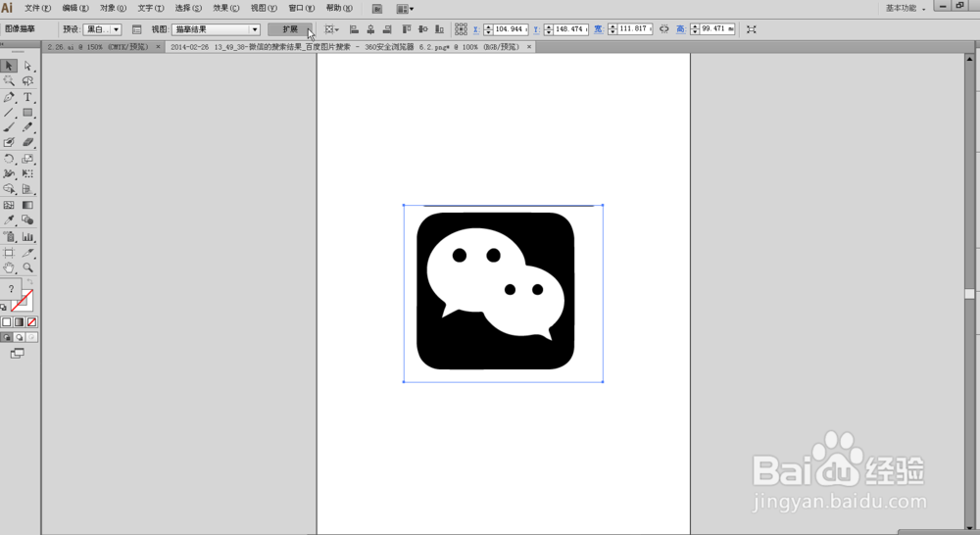Toggle constrain width and height link
This screenshot has width=980, height=535.
pyautogui.click(x=663, y=29)
